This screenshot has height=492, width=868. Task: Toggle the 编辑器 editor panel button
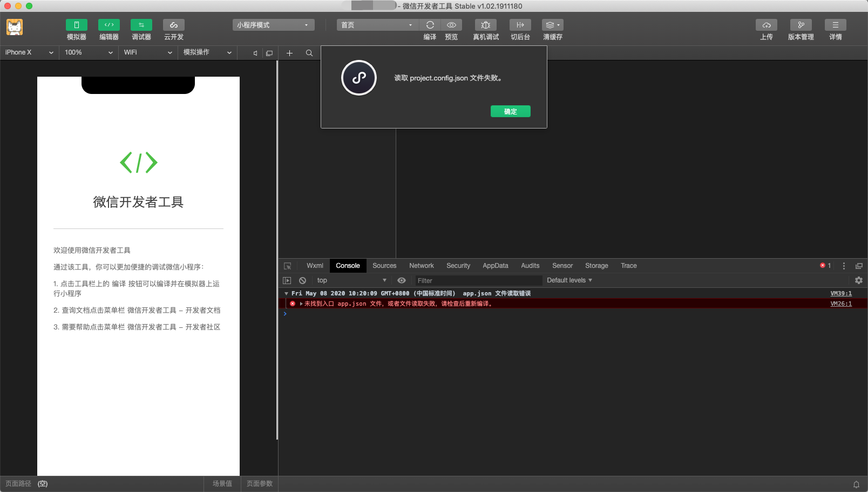click(x=109, y=25)
